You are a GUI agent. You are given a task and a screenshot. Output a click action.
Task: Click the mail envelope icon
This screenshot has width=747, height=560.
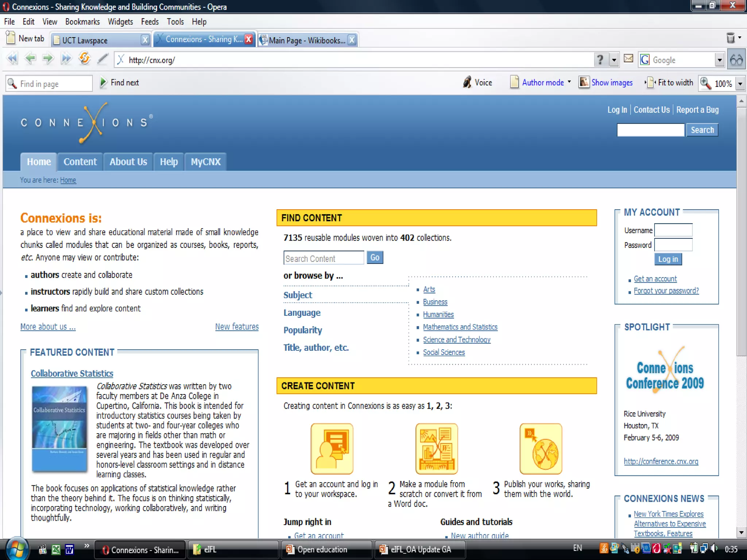point(628,59)
